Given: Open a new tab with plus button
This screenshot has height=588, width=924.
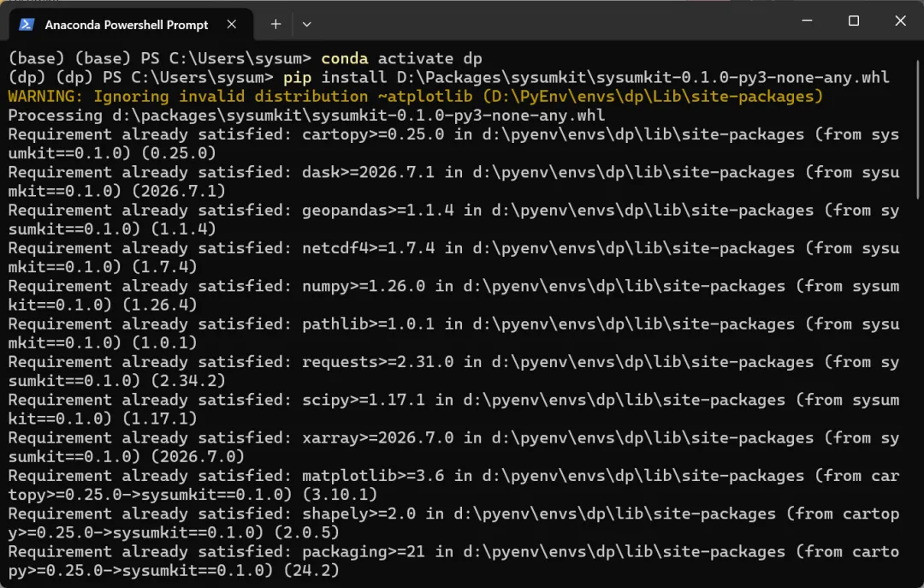Looking at the screenshot, I should pos(275,24).
